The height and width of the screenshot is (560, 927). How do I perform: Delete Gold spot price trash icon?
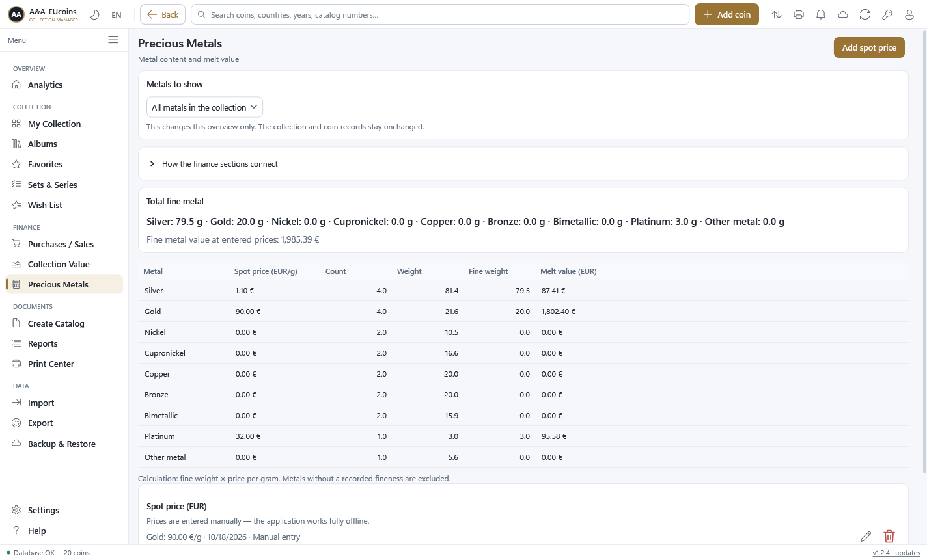pos(889,537)
